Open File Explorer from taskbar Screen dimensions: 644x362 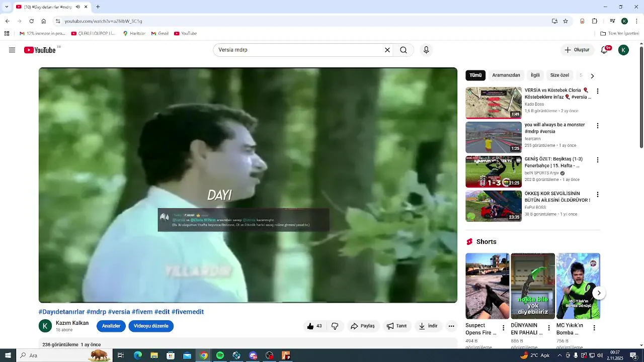[154, 355]
